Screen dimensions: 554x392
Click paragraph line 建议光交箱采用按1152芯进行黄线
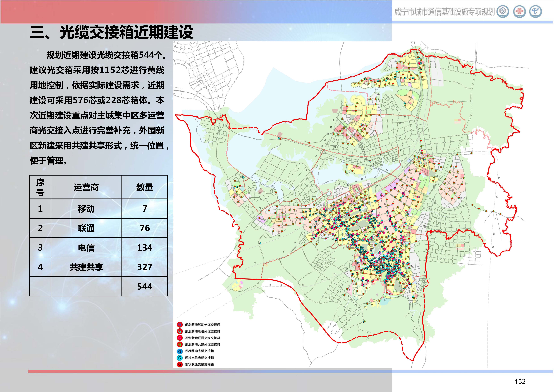pos(97,70)
